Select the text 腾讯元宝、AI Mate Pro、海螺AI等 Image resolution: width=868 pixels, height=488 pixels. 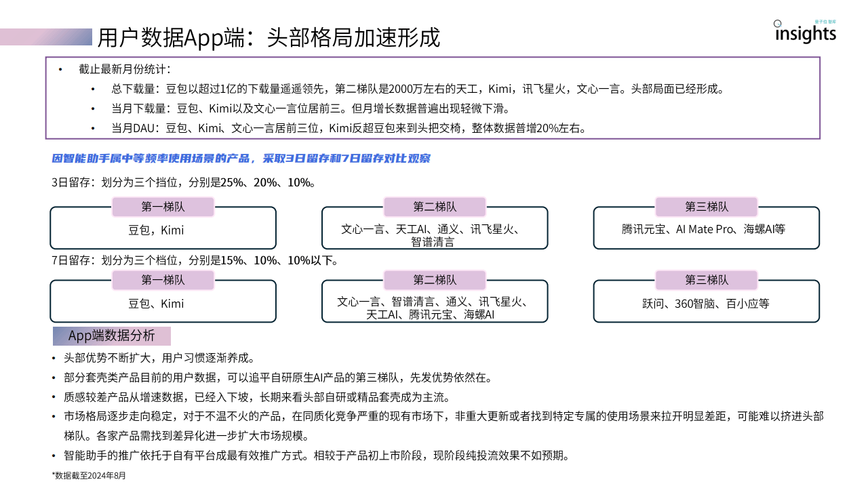click(x=703, y=229)
